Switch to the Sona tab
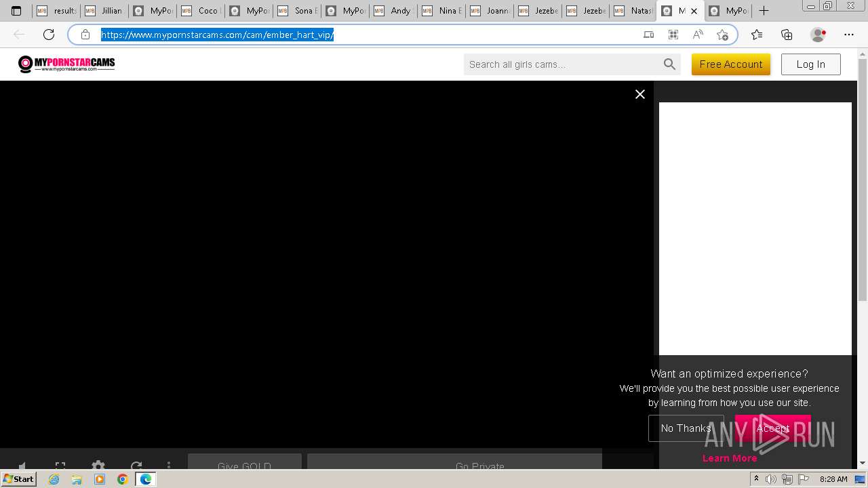The height and width of the screenshot is (488, 868). click(x=297, y=11)
